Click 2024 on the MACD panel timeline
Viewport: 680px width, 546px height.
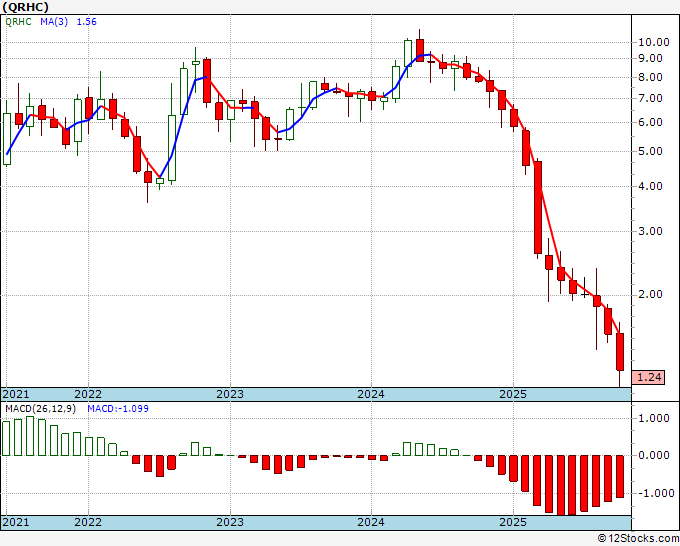coord(371,522)
